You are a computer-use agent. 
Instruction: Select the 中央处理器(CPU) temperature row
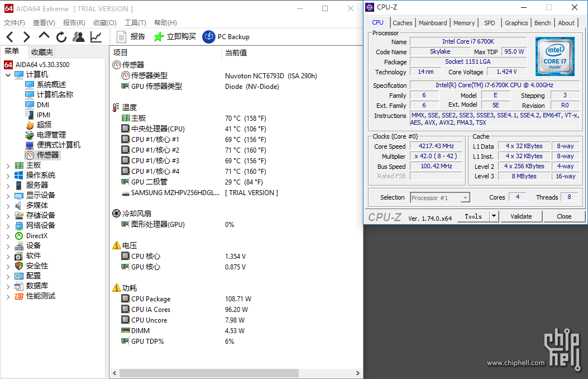(x=194, y=129)
